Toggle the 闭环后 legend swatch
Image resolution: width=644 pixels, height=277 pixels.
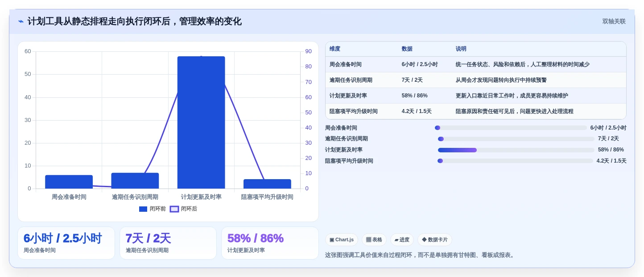pyautogui.click(x=174, y=209)
